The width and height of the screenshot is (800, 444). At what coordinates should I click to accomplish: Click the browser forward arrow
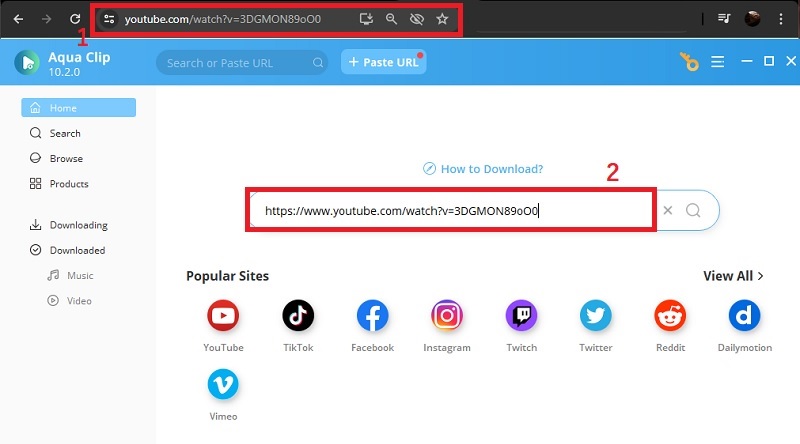pyautogui.click(x=46, y=19)
